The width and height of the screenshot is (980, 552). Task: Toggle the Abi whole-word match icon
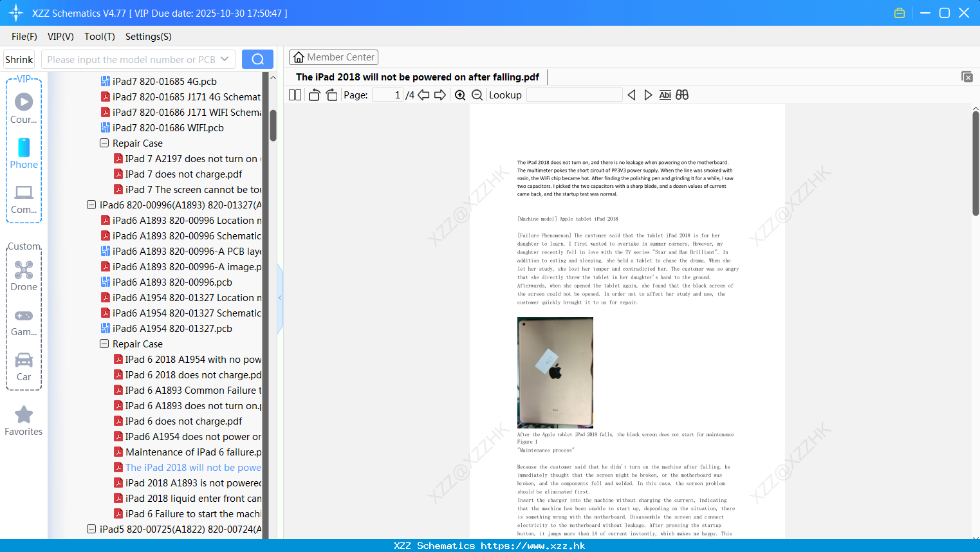coord(665,95)
